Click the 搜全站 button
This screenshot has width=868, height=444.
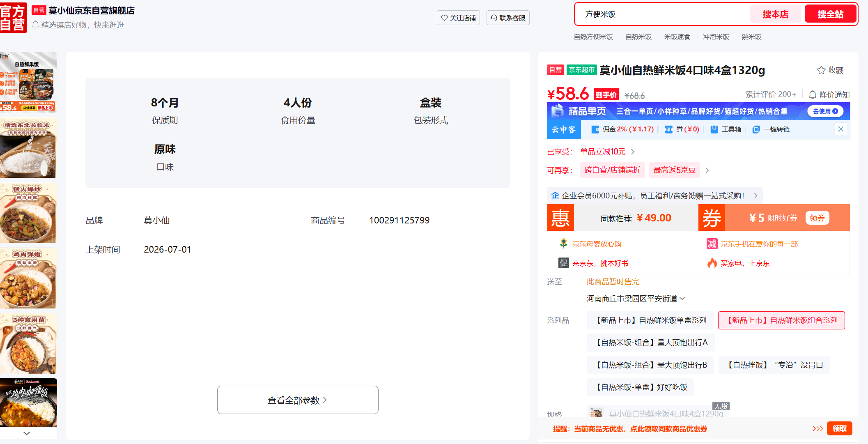click(830, 14)
